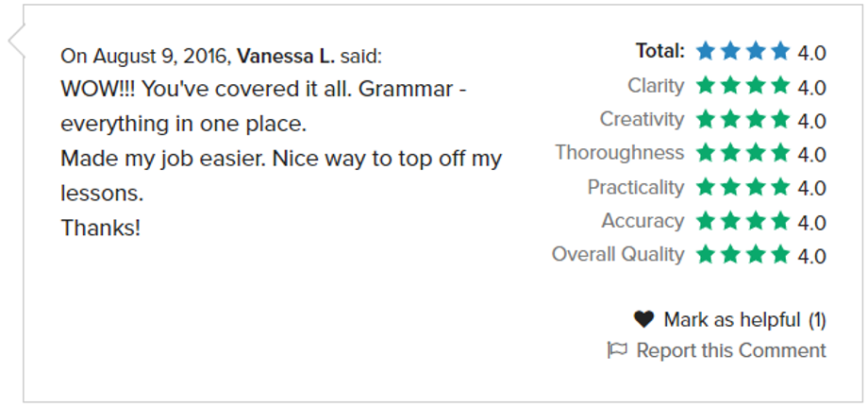
Task: Click the Overall Quality label
Action: pyautogui.click(x=618, y=254)
